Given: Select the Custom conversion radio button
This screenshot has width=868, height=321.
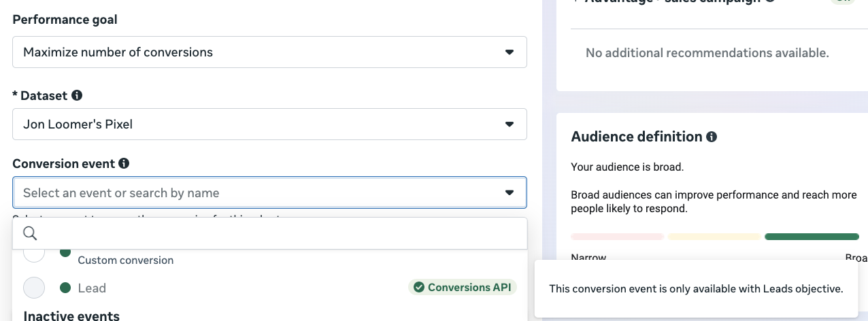Looking at the screenshot, I should (34, 254).
